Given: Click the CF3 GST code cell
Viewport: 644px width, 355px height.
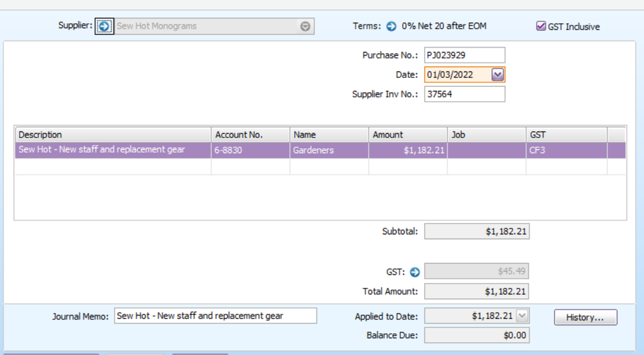Looking at the screenshot, I should 566,150.
